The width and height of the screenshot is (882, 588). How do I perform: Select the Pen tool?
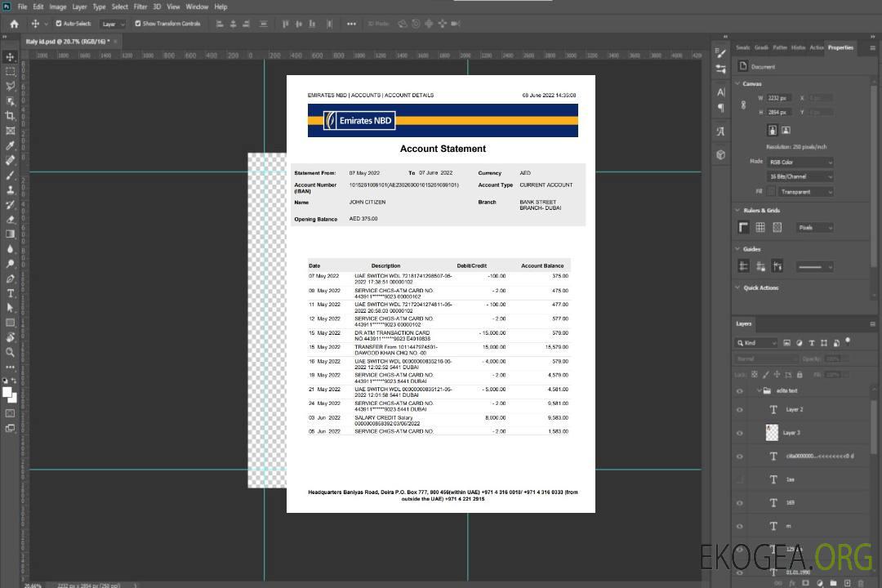click(10, 278)
